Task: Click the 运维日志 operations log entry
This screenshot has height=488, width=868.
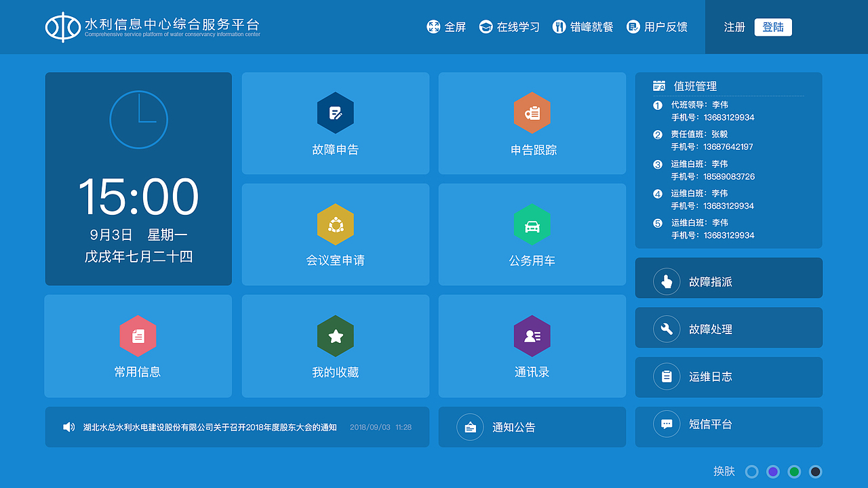Action: 728,378
